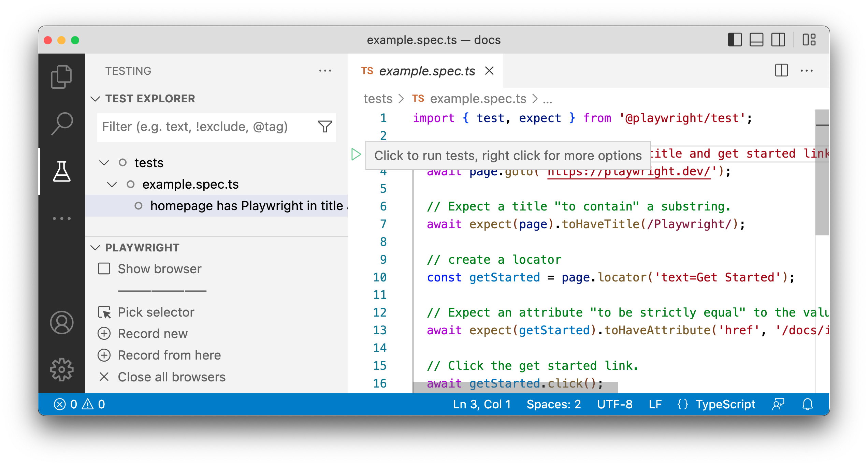Open notifications bell in status bar
Image resolution: width=868 pixels, height=466 pixels.
tap(808, 404)
